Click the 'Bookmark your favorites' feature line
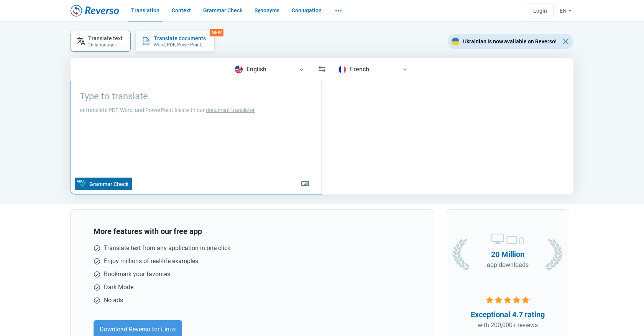 [x=137, y=274]
